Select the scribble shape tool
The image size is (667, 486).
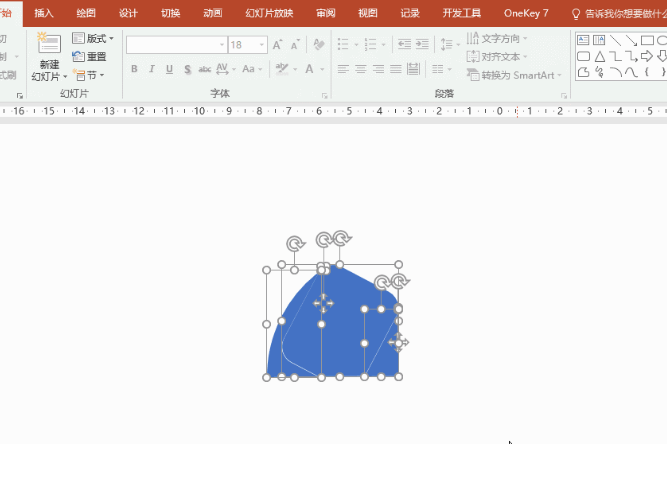[599, 72]
